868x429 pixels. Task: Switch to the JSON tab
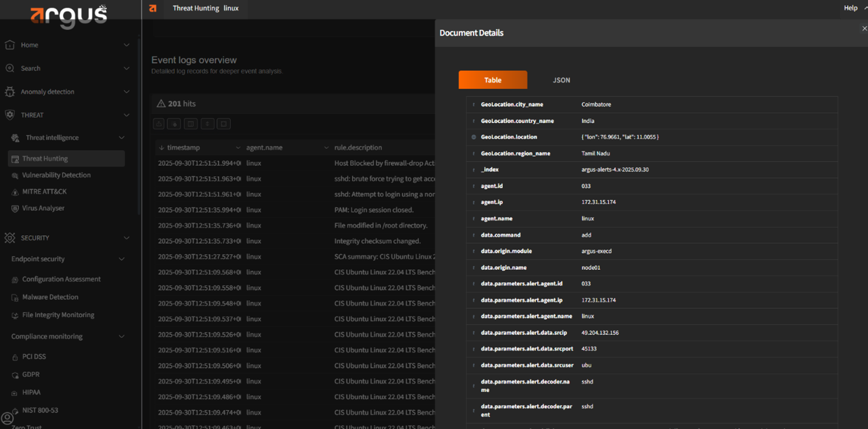point(561,80)
